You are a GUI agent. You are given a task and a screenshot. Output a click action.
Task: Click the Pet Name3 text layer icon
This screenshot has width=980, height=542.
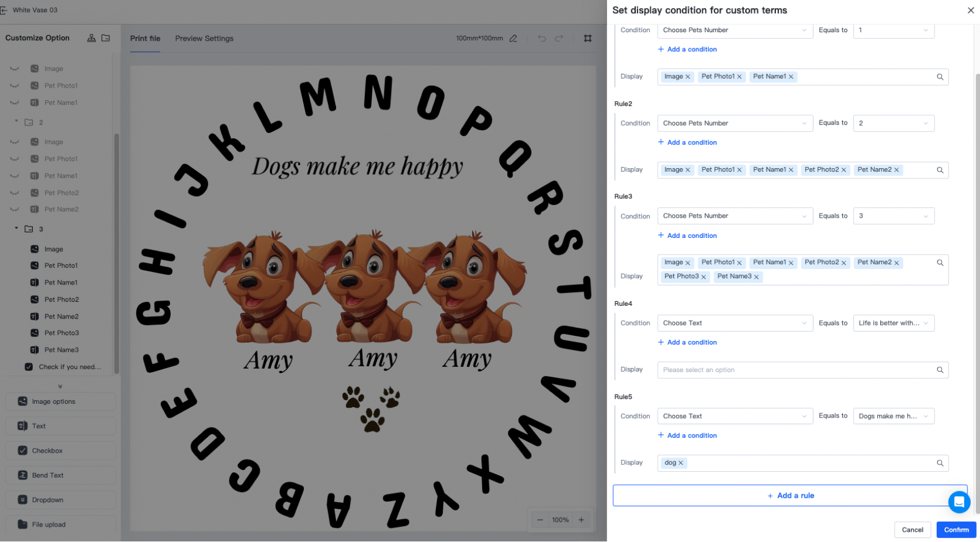[35, 350]
